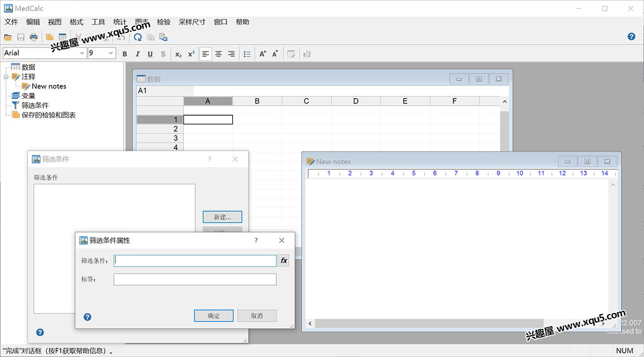The height and width of the screenshot is (357, 644).
Task: Toggle bold formatting
Action: tap(125, 54)
